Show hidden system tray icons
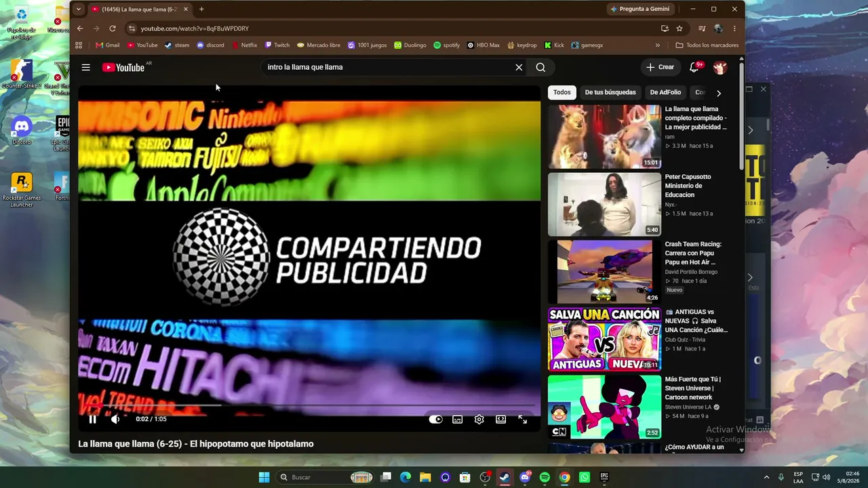The height and width of the screenshot is (488, 868). [767, 477]
